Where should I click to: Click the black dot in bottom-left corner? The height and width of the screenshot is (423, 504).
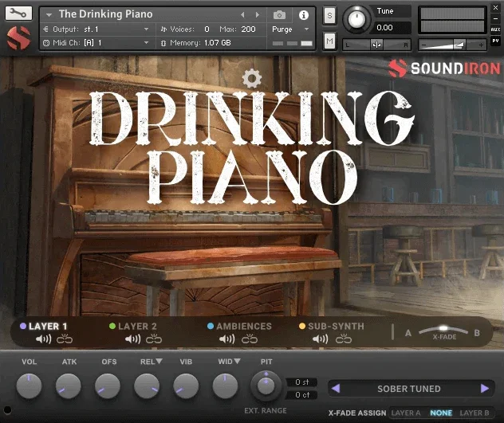click(7, 410)
